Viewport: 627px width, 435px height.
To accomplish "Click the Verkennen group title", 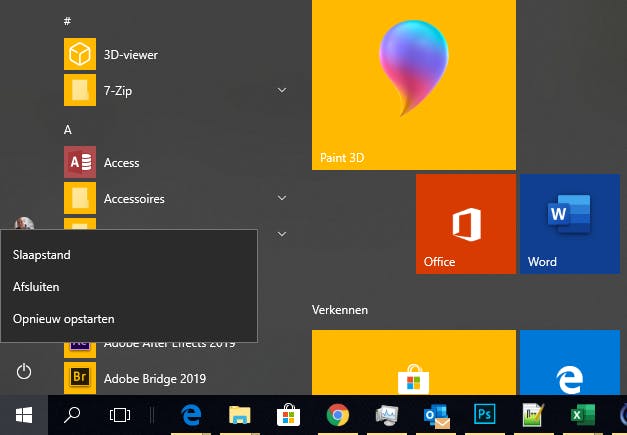I will click(340, 310).
